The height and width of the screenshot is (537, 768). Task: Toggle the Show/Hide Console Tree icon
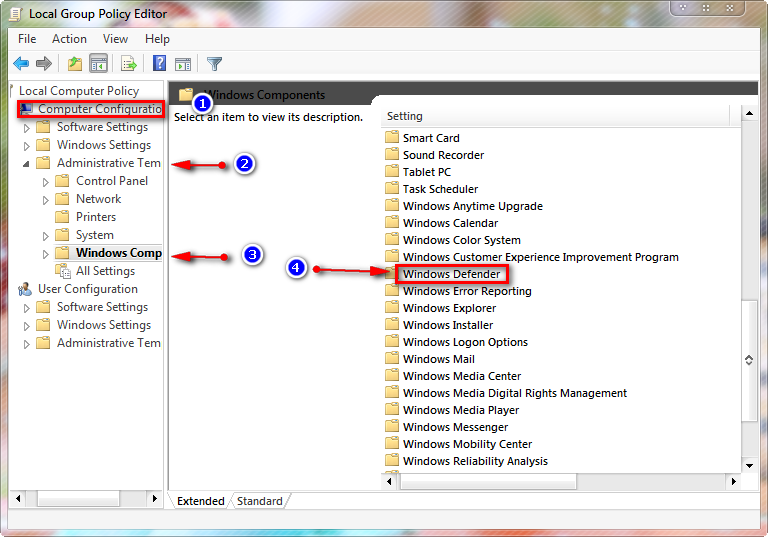[98, 64]
